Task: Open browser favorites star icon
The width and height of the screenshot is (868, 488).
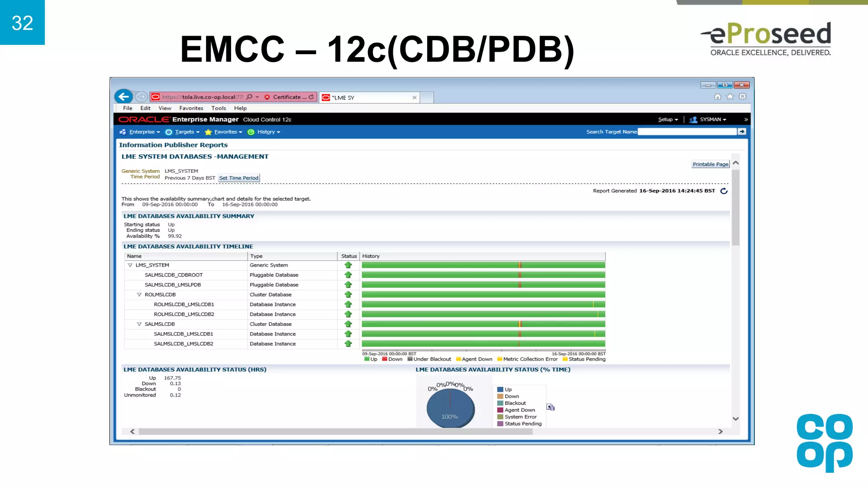Action: (730, 97)
